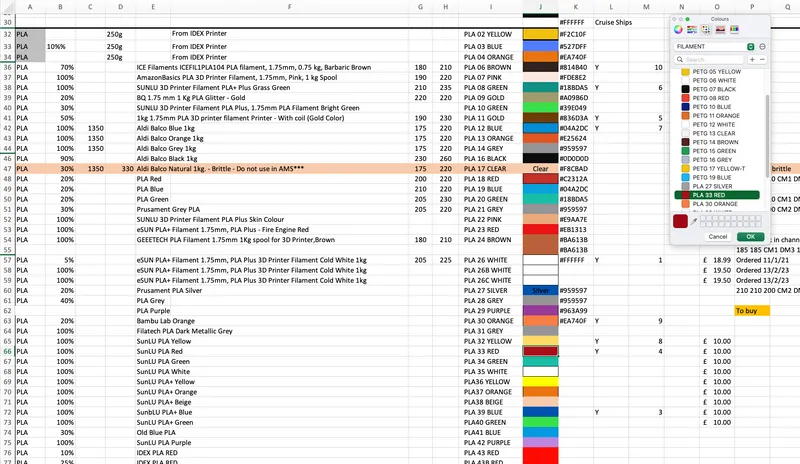Select cell 'Prusament Grey PLA'
The width and height of the screenshot is (800, 464).
coord(168,209)
